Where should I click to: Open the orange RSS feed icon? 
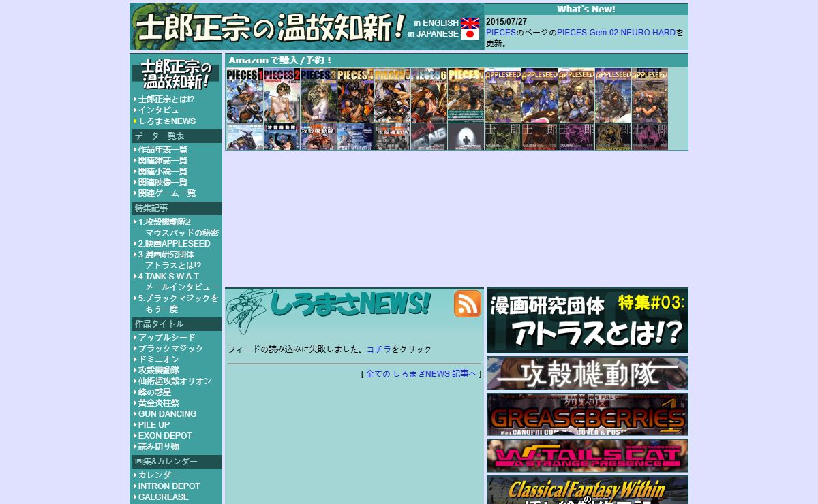(468, 304)
